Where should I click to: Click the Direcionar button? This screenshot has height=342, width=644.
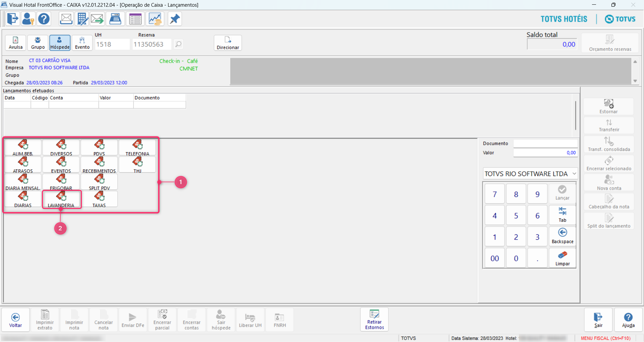tap(228, 43)
